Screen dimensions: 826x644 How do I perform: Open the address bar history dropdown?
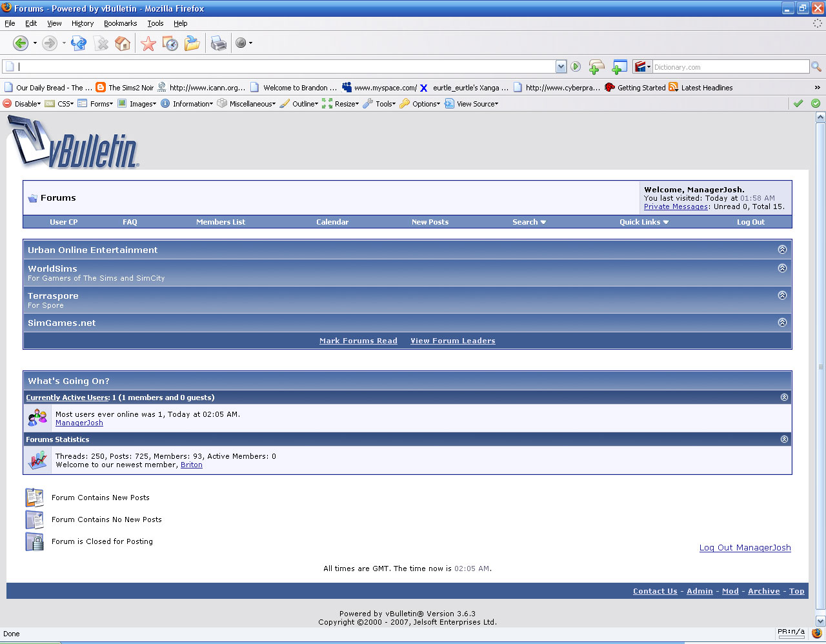(x=561, y=66)
